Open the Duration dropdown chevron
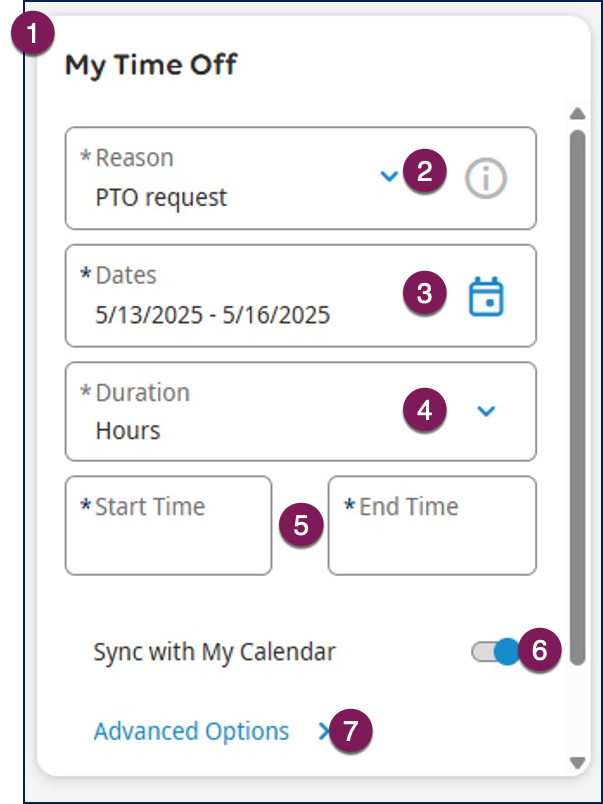Image resolution: width=603 pixels, height=804 pixels. tap(486, 411)
